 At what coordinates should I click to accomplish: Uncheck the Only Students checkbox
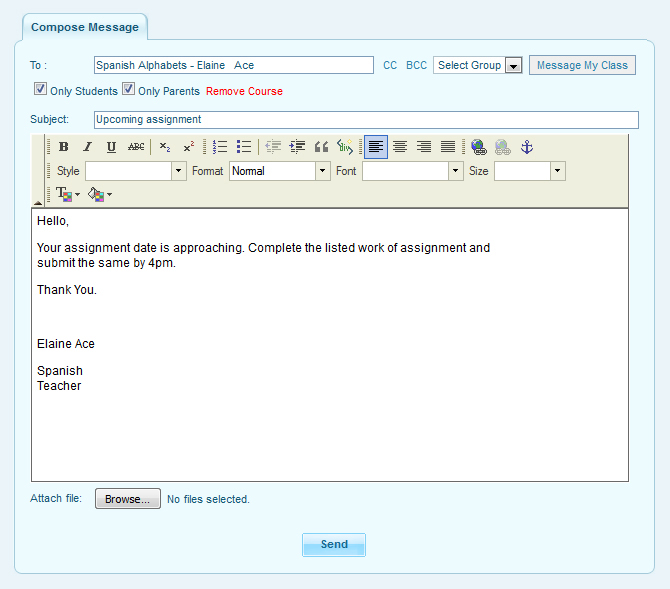pyautogui.click(x=41, y=90)
